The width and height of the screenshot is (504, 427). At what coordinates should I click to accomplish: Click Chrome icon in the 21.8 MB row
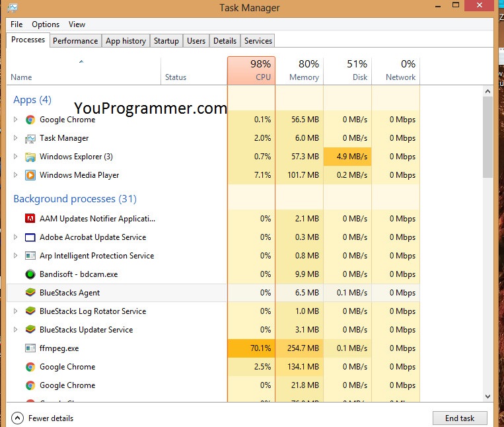30,385
